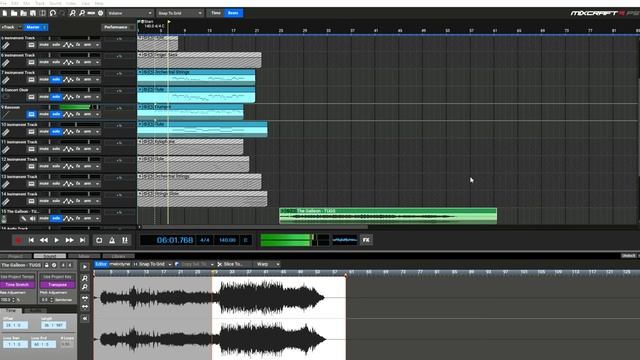Click the pencil instrument icon on track 6
640x360 pixels.
(6, 62)
